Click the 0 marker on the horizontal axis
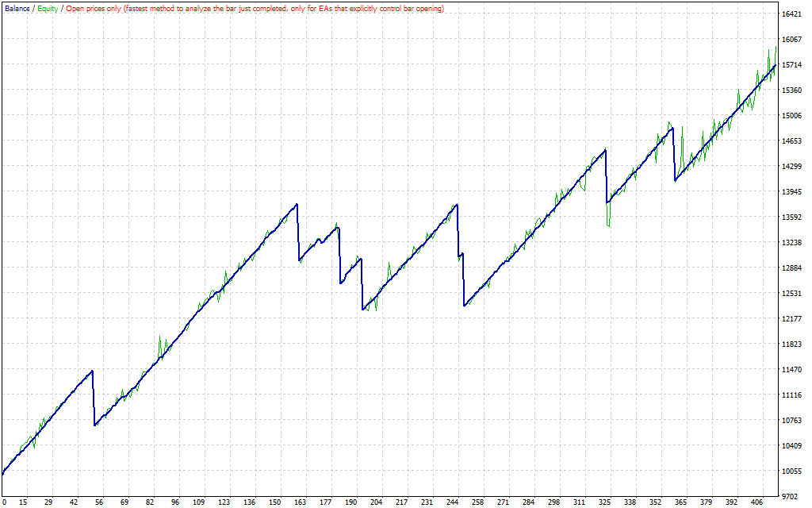Image resolution: width=812 pixels, height=508 pixels. click(4, 502)
